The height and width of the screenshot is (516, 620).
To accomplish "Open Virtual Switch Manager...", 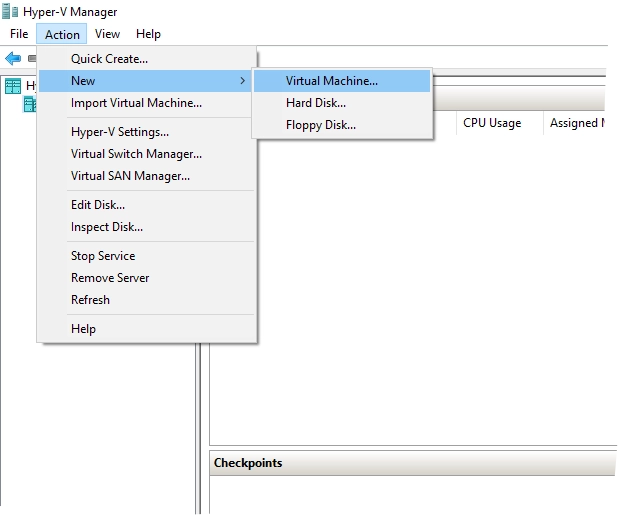I will pyautogui.click(x=146, y=154).
